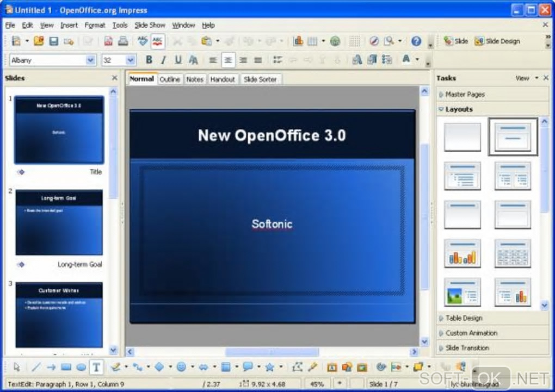
Task: Toggle Italic formatting
Action: (x=163, y=60)
